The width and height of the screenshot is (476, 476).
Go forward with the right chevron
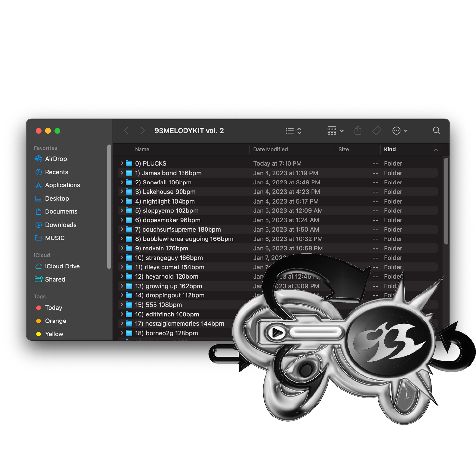(x=143, y=131)
